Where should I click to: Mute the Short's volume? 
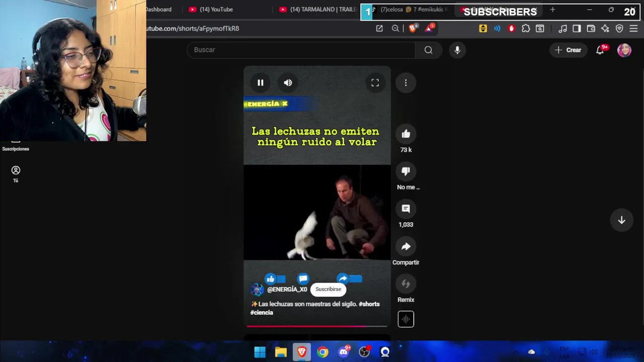click(x=288, y=82)
